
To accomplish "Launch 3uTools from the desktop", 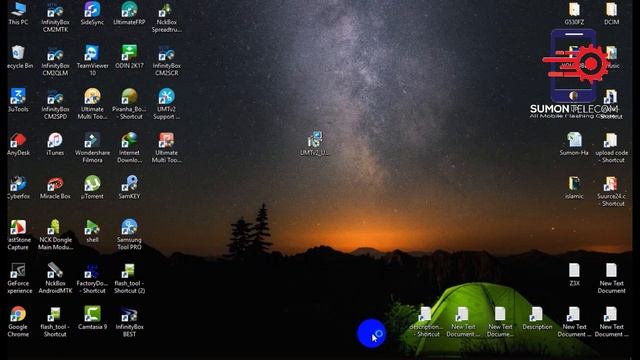I will click(x=18, y=100).
